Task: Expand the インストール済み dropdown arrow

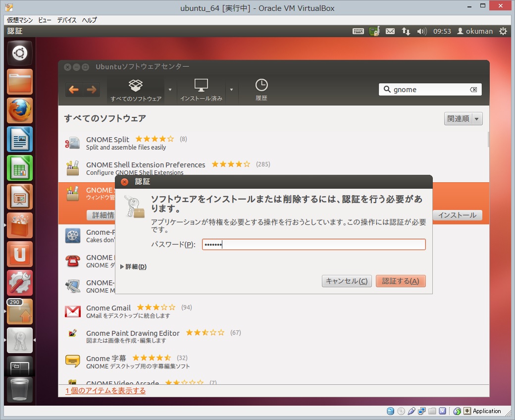Action: (x=232, y=90)
